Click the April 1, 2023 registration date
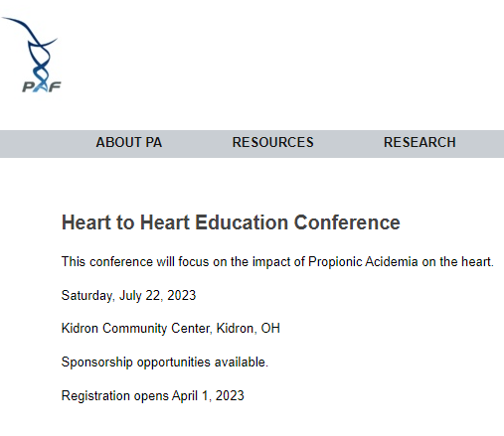Image resolution: width=504 pixels, height=436 pixels. coord(208,395)
